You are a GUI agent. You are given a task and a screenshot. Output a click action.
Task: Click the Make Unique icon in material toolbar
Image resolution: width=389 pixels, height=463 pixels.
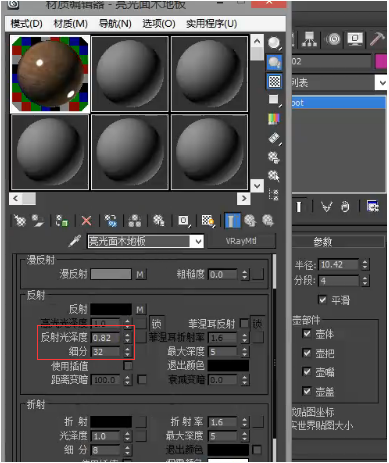[135, 221]
